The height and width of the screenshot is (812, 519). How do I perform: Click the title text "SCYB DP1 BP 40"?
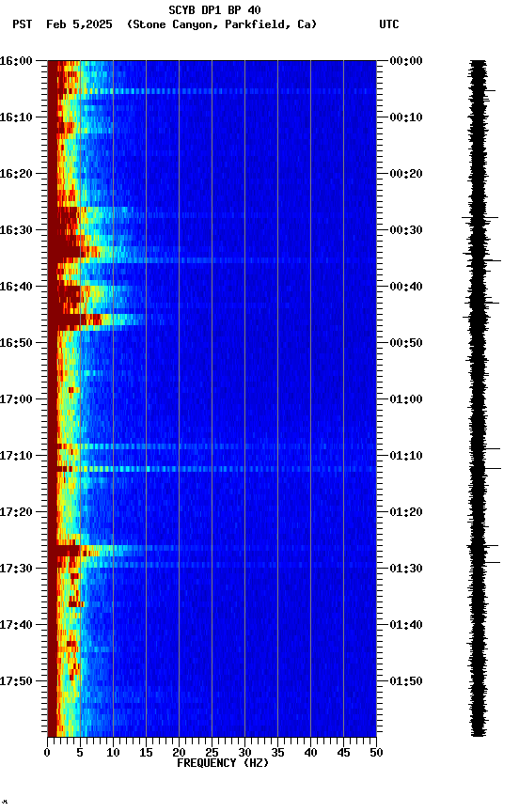tap(214, 10)
